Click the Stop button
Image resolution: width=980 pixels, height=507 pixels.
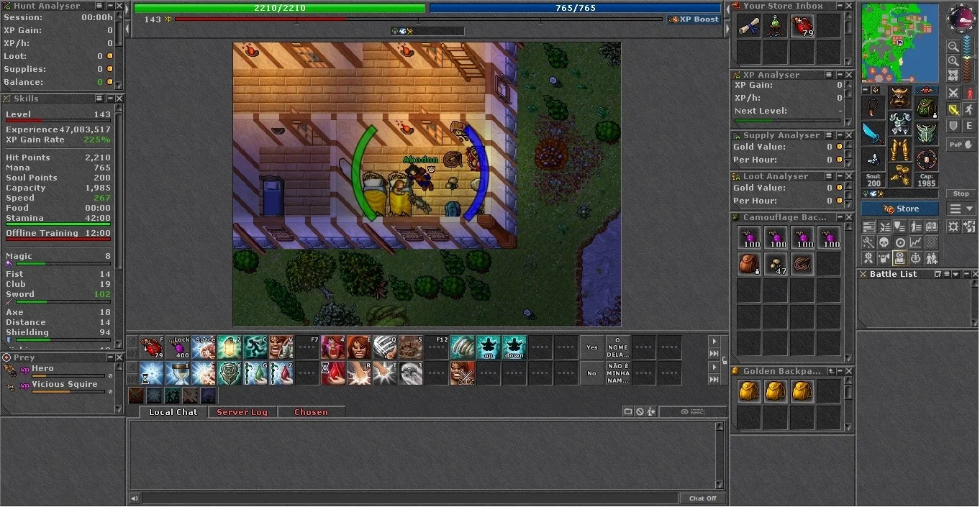pyautogui.click(x=961, y=193)
